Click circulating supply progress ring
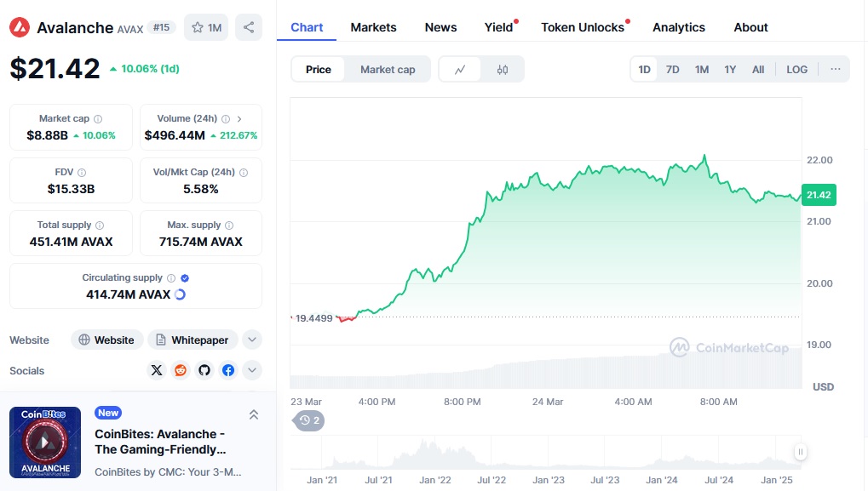This screenshot has width=868, height=491. point(180,294)
